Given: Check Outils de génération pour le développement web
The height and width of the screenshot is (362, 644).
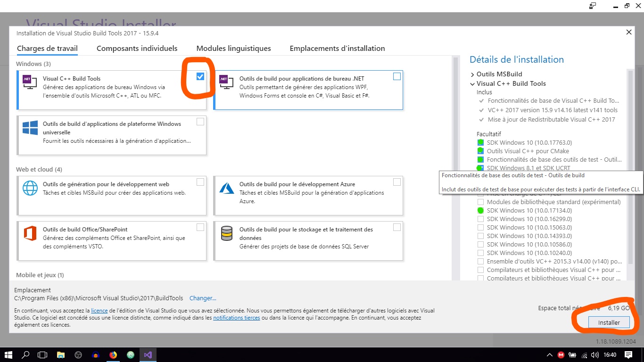Looking at the screenshot, I should click(x=200, y=182).
